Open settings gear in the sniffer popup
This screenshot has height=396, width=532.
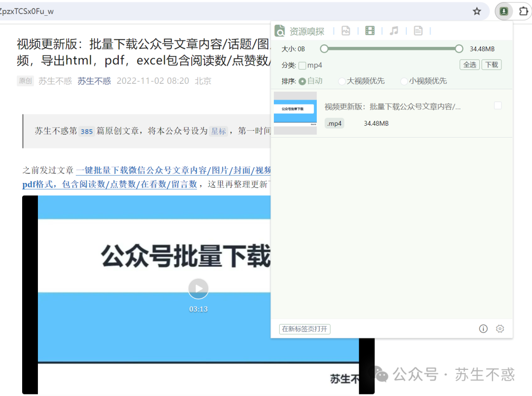(500, 329)
